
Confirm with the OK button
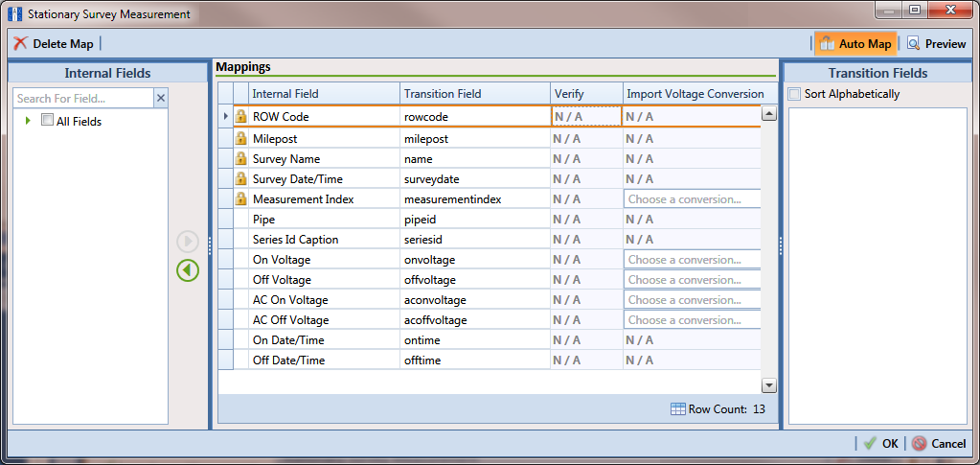click(x=880, y=443)
